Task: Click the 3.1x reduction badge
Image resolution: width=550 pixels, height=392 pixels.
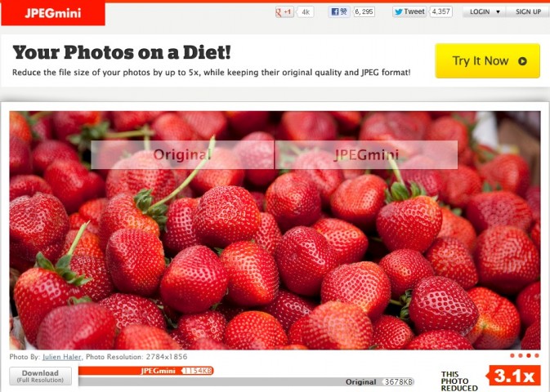Action: tap(513, 376)
